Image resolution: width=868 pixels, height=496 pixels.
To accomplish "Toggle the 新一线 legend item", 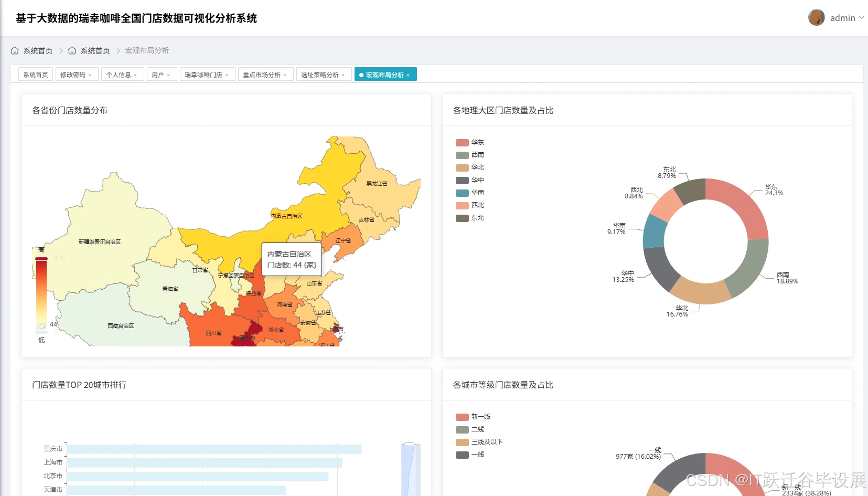I will [473, 417].
